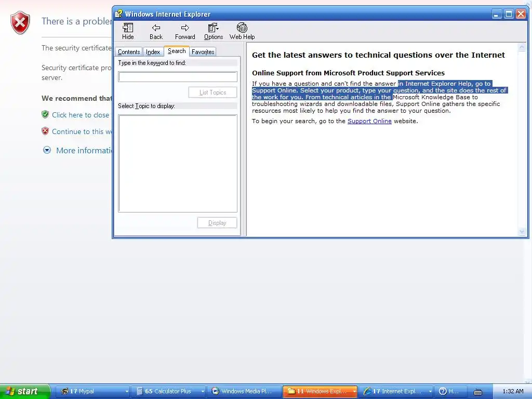Viewport: 532px width, 399px height.
Task: Expand More information arrow on certificate page
Action: coord(47,150)
